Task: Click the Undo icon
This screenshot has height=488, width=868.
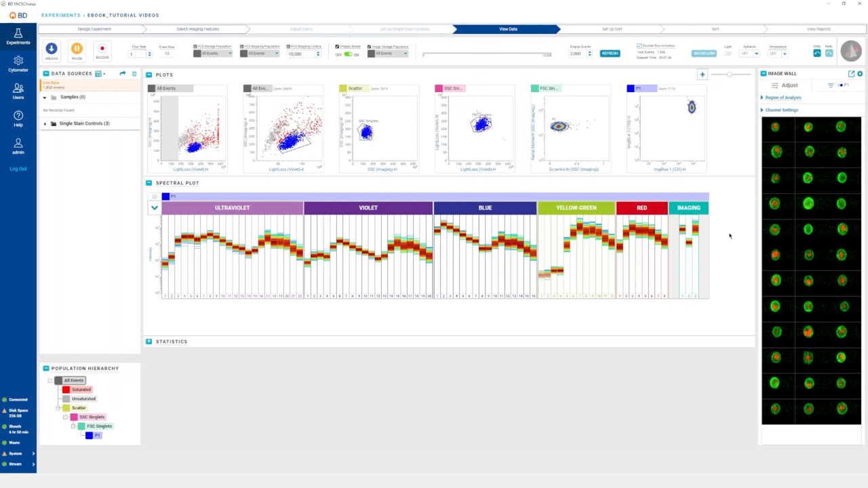Action: point(817,53)
